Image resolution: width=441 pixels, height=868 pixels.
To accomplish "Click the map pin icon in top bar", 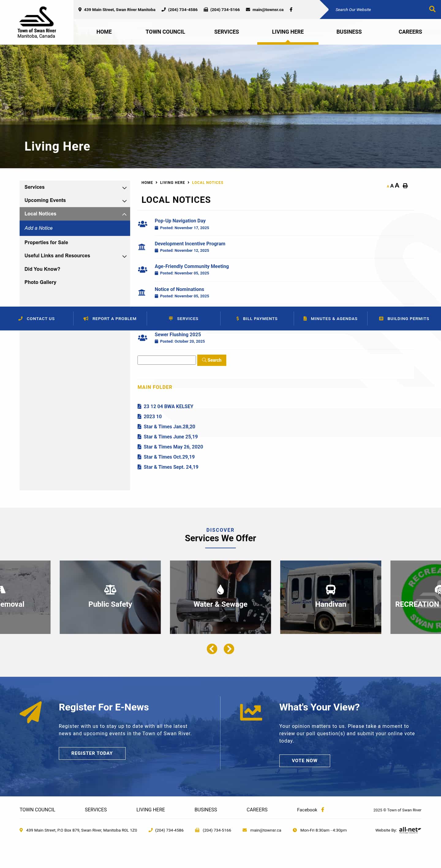I will 80,9.
